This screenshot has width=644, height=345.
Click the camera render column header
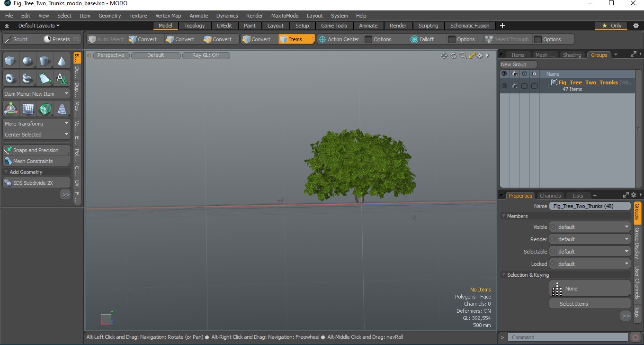point(514,74)
